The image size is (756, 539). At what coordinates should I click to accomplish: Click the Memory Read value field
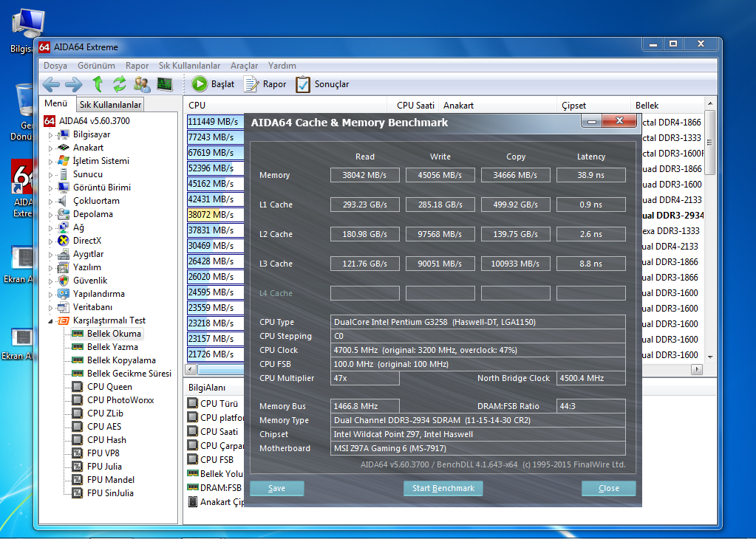tap(364, 175)
